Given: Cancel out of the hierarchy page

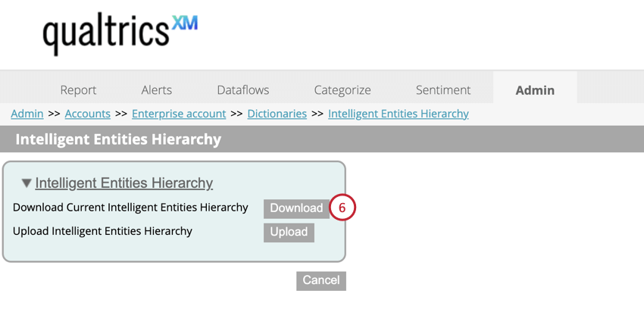Looking at the screenshot, I should click(x=321, y=280).
